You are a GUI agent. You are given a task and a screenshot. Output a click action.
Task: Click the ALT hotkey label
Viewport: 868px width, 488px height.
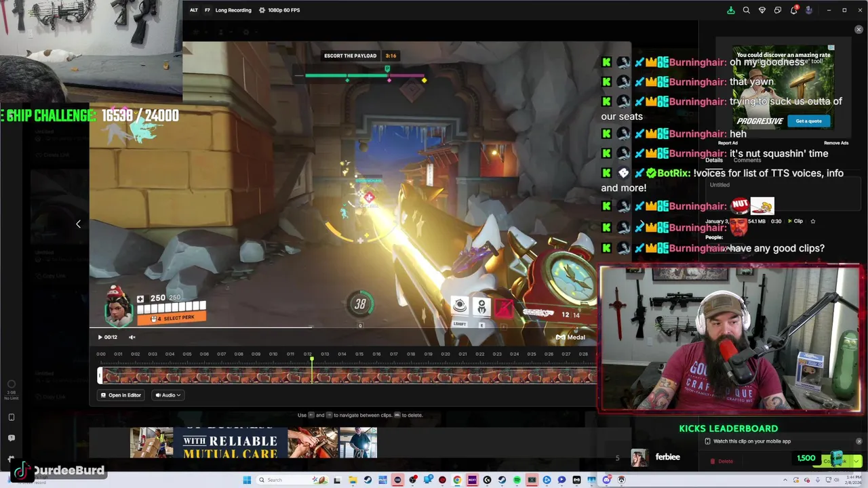[194, 10]
